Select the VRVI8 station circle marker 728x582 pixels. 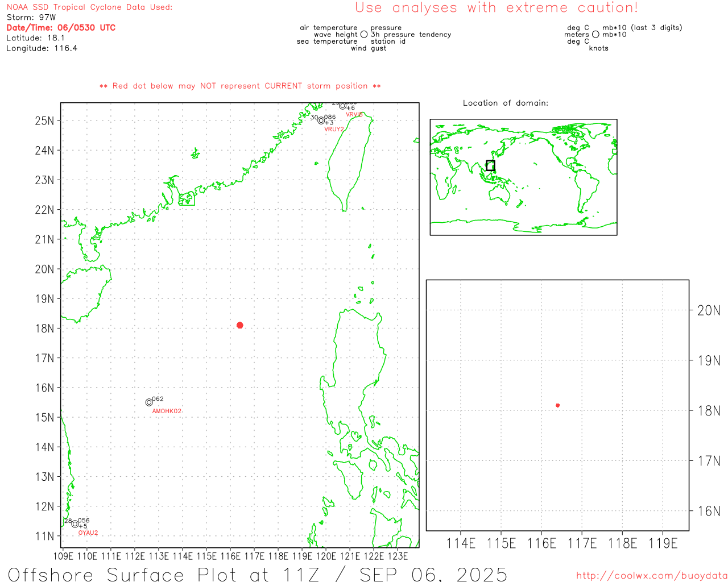(342, 106)
